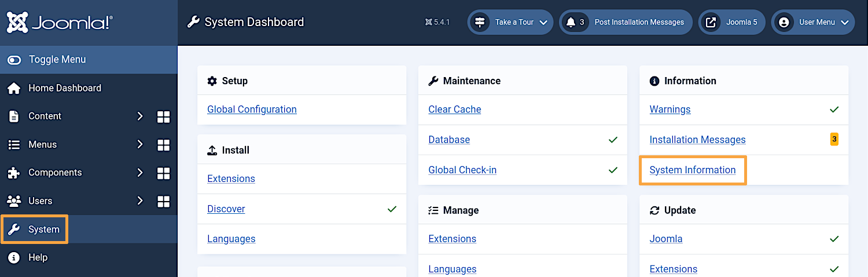Screen dimensions: 868x277
Task: Expand Users submenu chevron
Action: pyautogui.click(x=139, y=201)
